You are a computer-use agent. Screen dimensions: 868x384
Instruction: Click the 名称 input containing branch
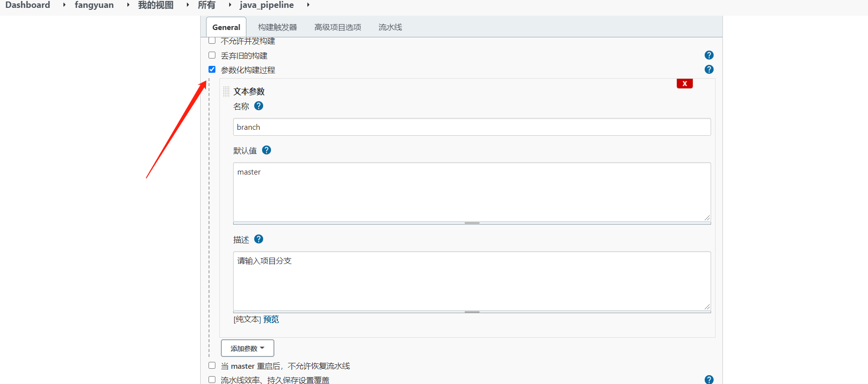tap(472, 127)
